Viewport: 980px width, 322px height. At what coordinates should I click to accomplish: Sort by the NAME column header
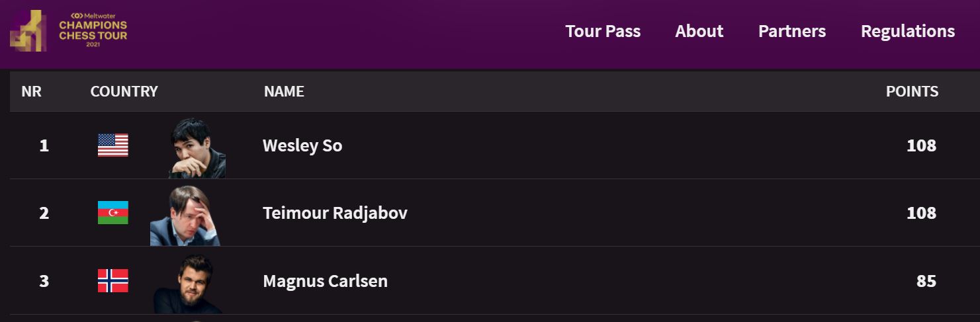tap(284, 91)
